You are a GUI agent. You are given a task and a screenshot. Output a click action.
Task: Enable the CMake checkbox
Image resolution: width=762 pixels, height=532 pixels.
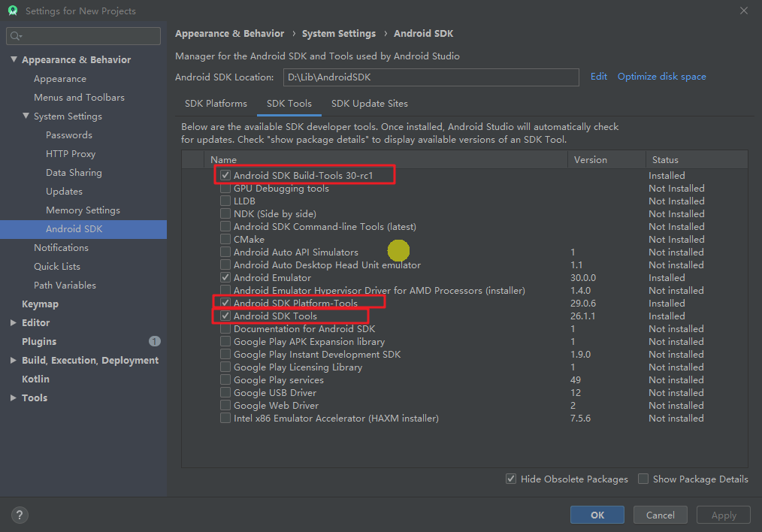point(225,239)
